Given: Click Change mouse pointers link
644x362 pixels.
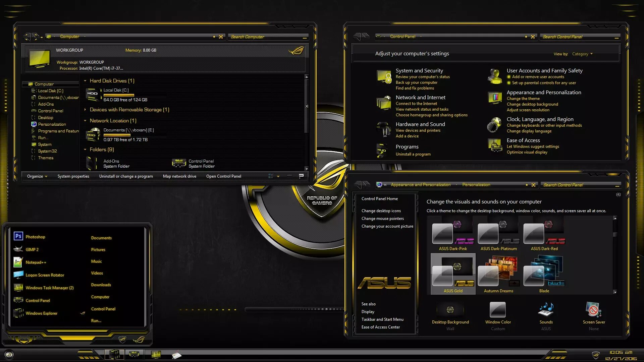Looking at the screenshot, I should pos(382,219).
